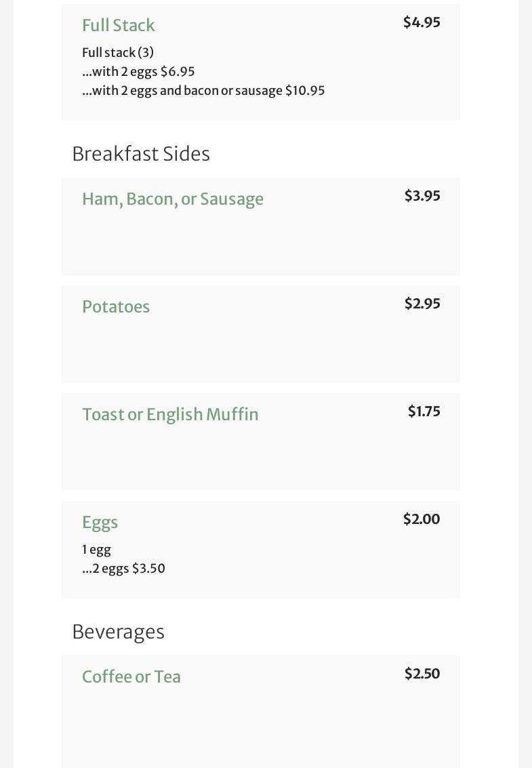Open the Ham, Bacon, or Sausage item
532x768 pixels.
(173, 199)
